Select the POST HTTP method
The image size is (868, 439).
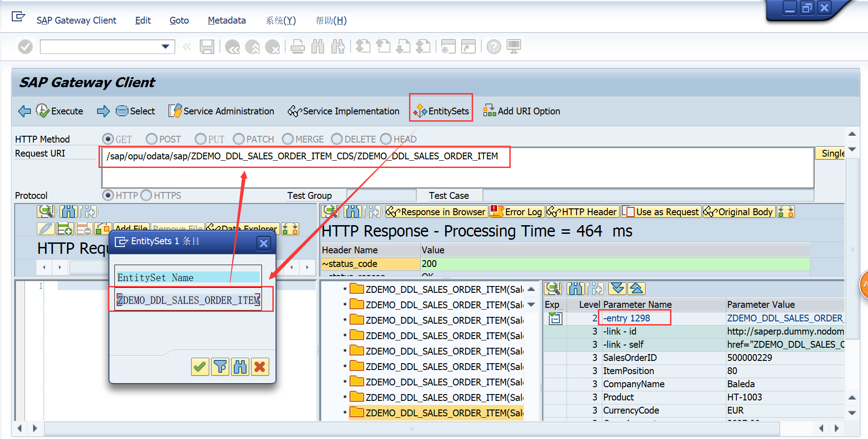click(x=152, y=139)
